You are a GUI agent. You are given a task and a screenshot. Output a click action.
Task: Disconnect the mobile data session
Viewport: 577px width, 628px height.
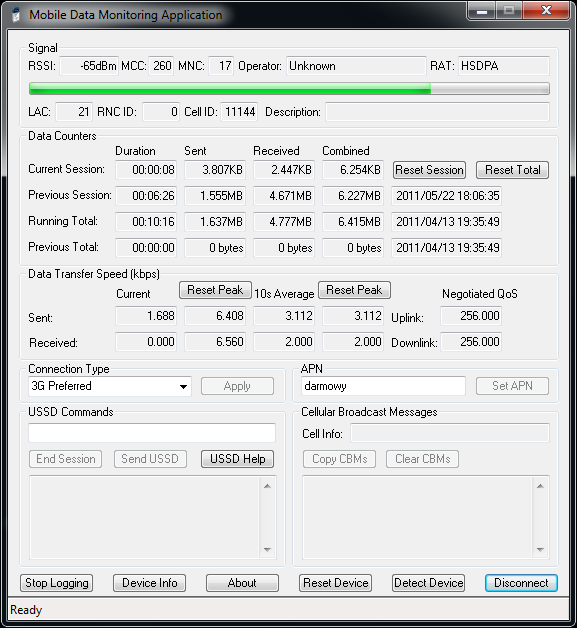[521, 583]
